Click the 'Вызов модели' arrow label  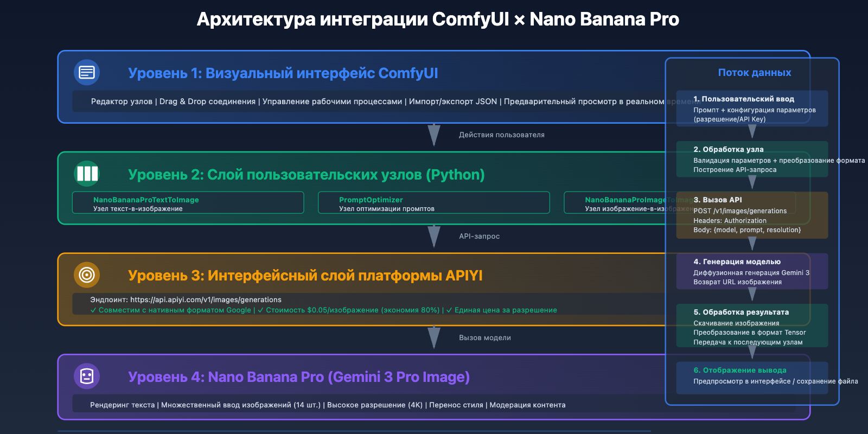[485, 338]
